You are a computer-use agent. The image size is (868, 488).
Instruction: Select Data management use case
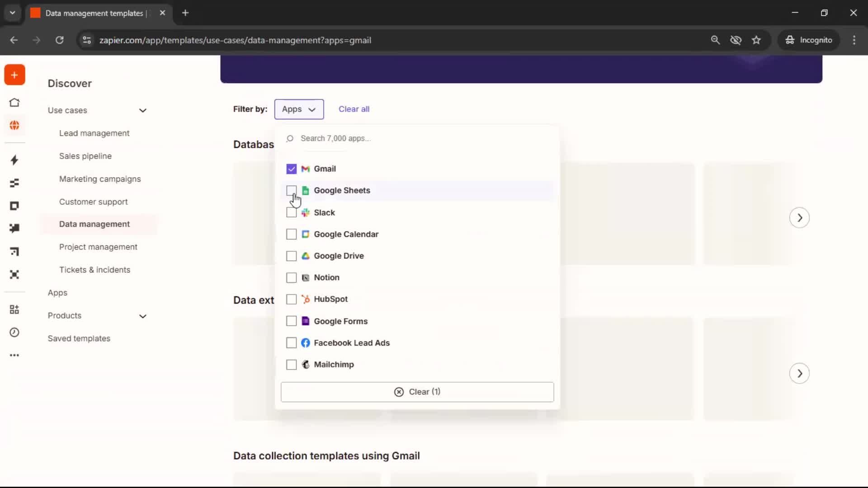[94, 224]
